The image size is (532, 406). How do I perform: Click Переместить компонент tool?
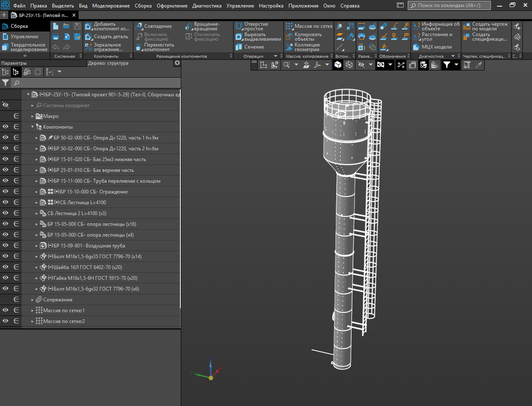pyautogui.click(x=155, y=47)
